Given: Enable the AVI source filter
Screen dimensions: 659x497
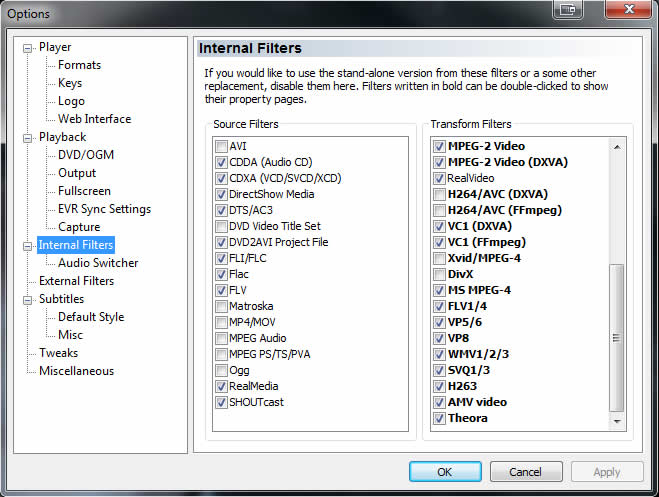Looking at the screenshot, I should 221,147.
